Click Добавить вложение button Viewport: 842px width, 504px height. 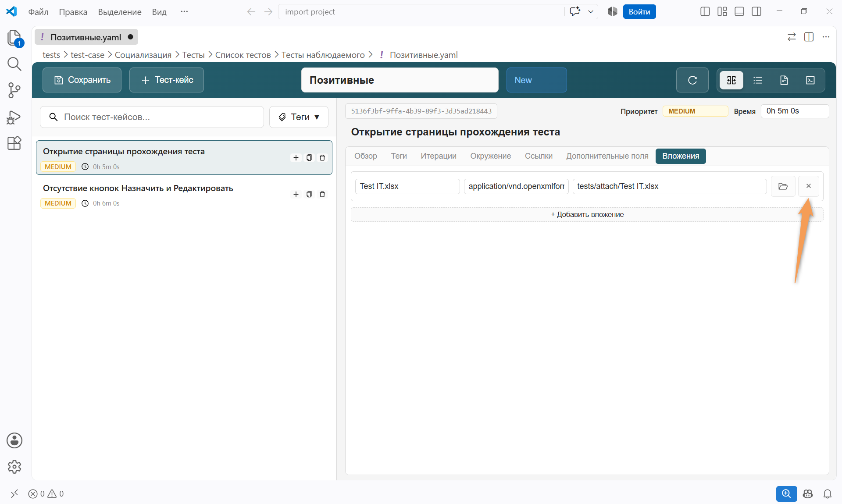point(587,215)
